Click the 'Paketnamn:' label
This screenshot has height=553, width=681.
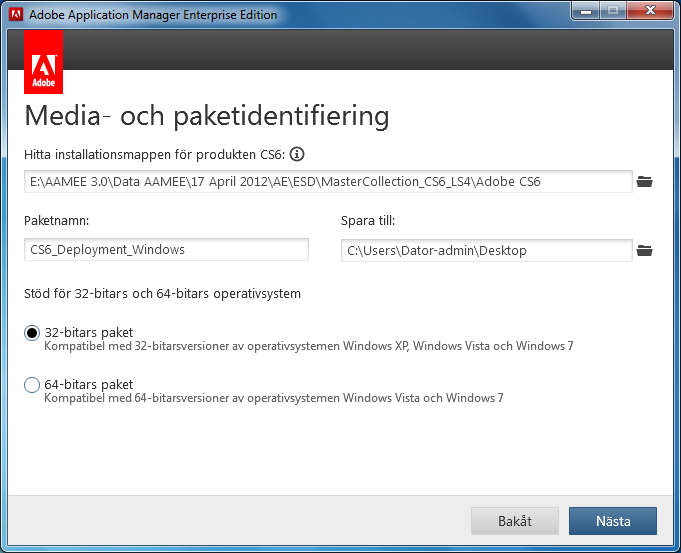click(56, 221)
